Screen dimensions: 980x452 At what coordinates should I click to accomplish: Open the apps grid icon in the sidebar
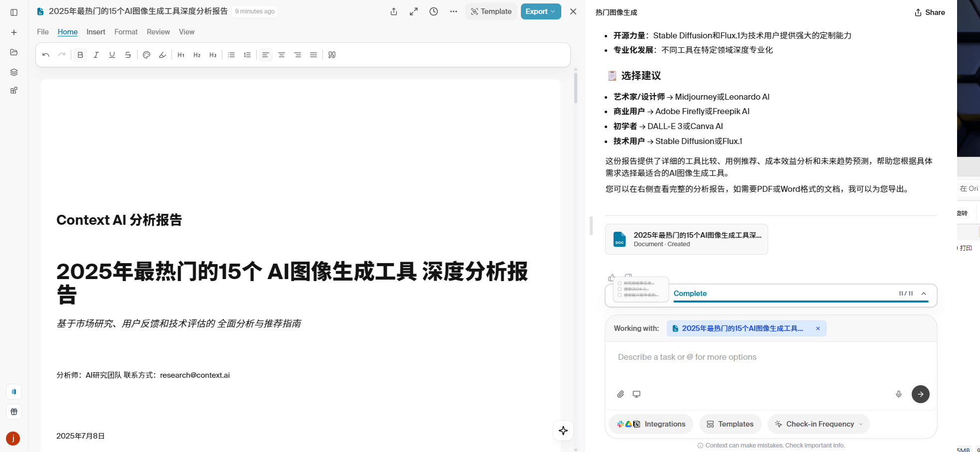tap(14, 90)
